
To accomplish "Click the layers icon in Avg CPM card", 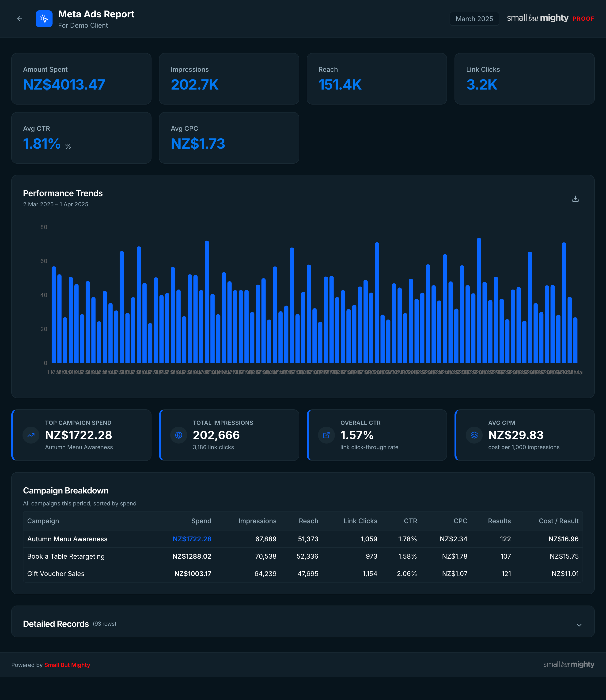I will coord(474,435).
